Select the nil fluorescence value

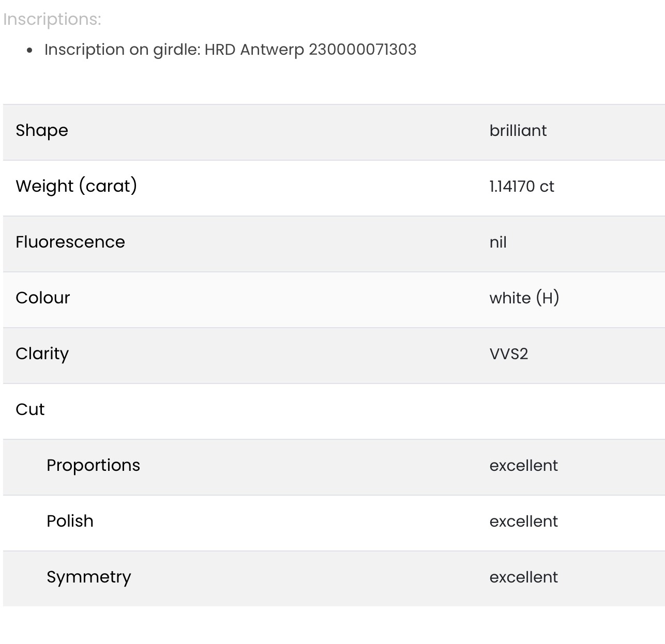(498, 242)
